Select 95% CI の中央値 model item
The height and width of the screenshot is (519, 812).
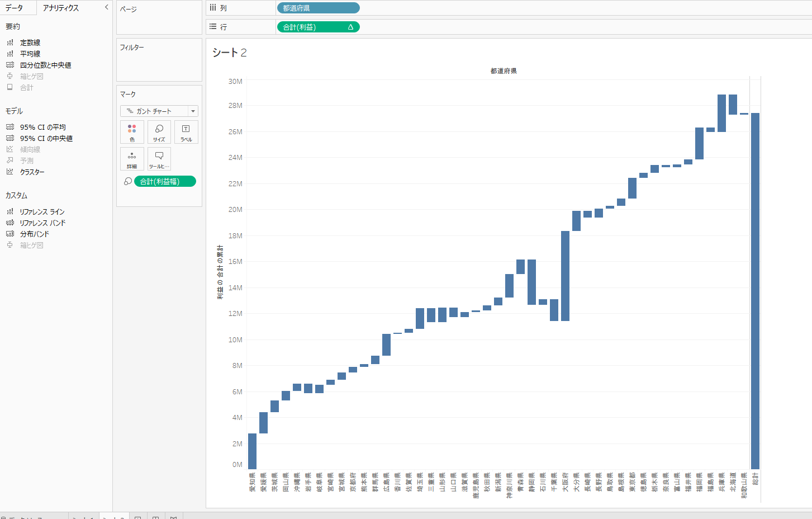click(46, 138)
